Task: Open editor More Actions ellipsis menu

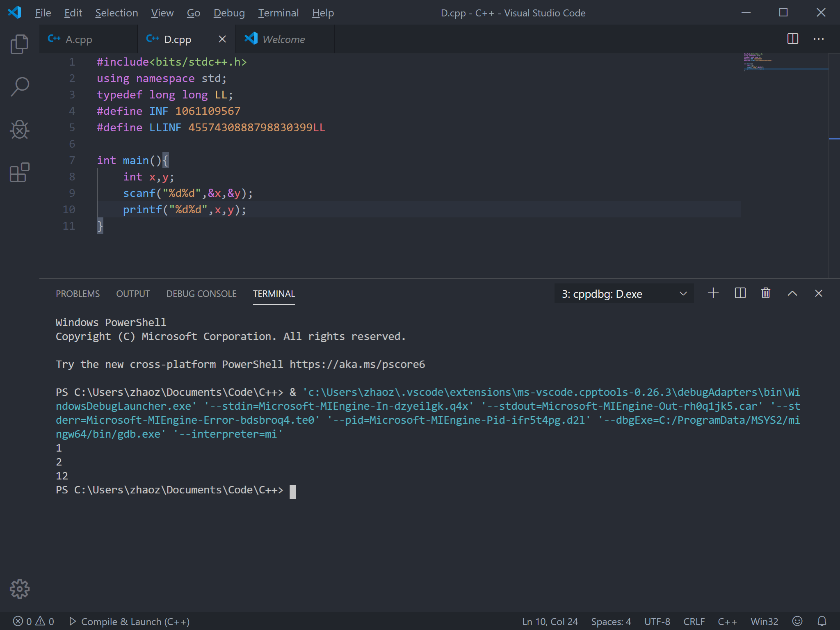Action: [x=819, y=39]
